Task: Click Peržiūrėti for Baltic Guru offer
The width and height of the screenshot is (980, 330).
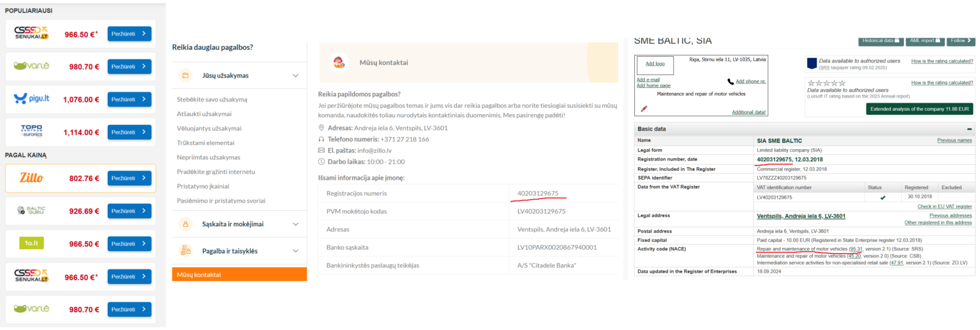Action: (130, 210)
